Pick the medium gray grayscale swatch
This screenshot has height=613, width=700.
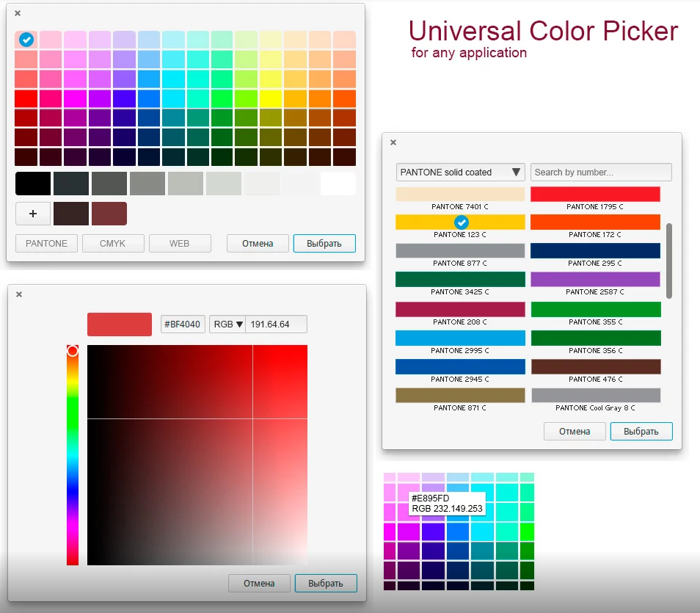point(147,184)
